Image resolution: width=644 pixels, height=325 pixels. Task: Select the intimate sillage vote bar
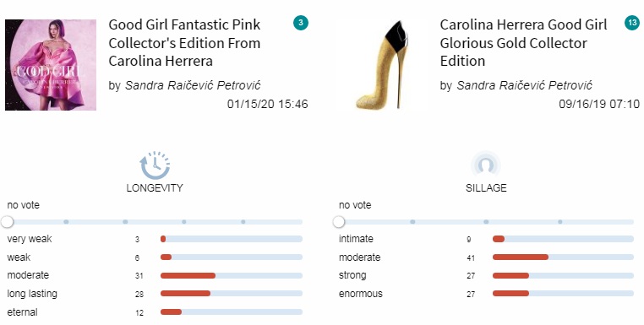(x=563, y=239)
